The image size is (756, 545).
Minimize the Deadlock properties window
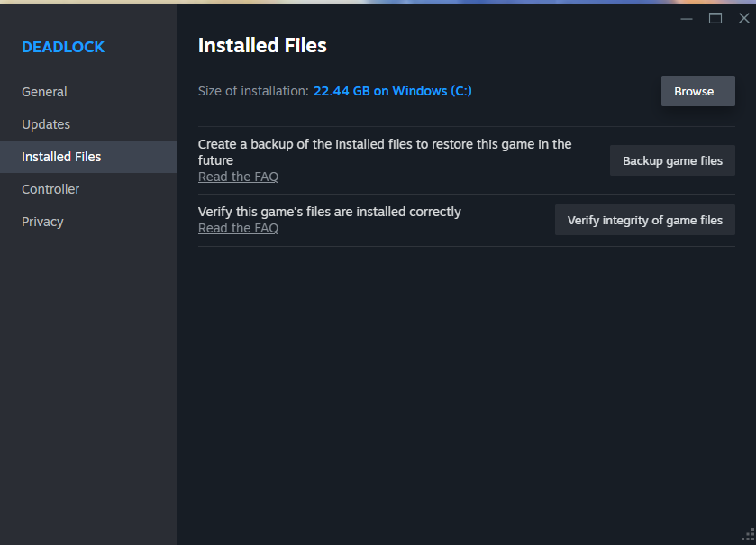click(x=687, y=18)
